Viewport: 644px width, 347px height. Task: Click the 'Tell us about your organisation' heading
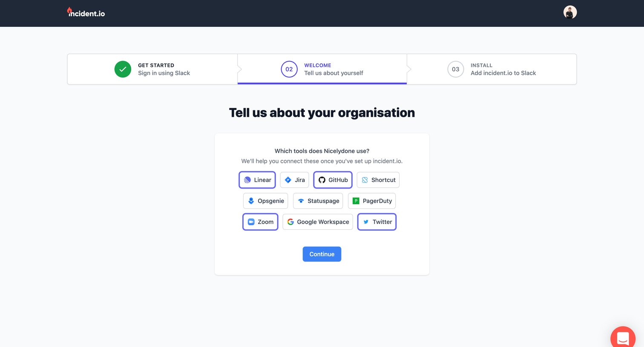point(322,113)
